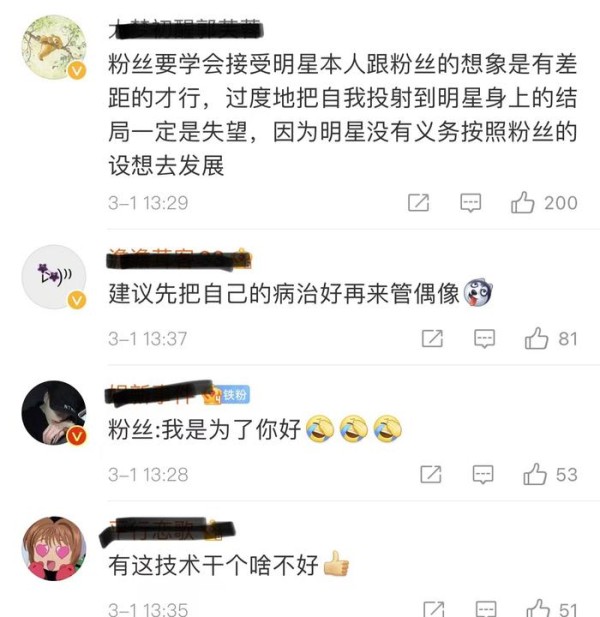The width and height of the screenshot is (600, 617).
Task: Open the bird painting avatar profile
Action: 54,47
